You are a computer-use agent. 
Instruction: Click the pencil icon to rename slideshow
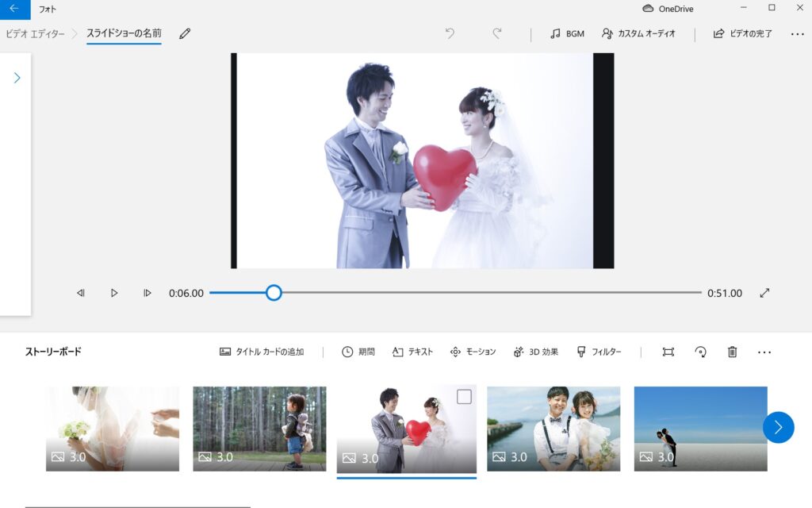pyautogui.click(x=185, y=34)
